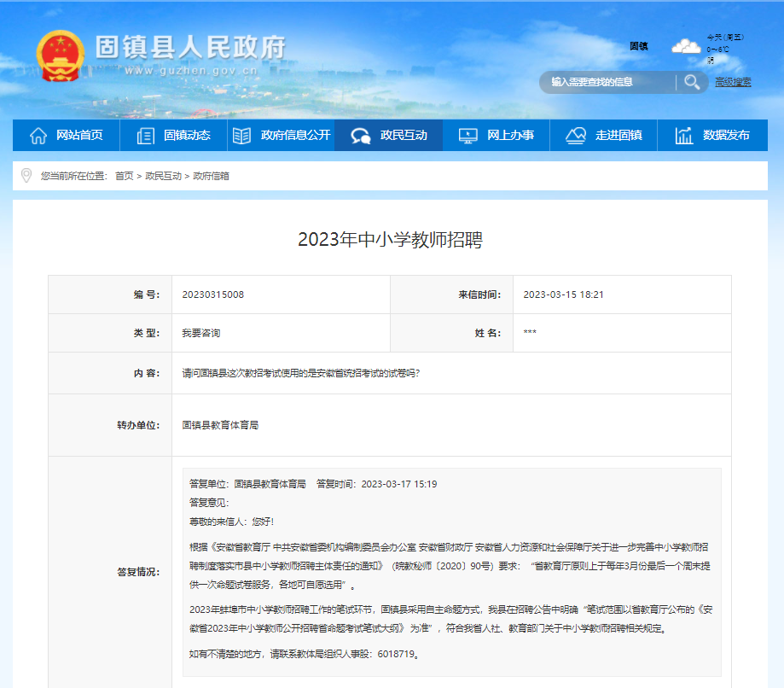
Task: Click the home icon in navigation bar
Action: point(38,136)
